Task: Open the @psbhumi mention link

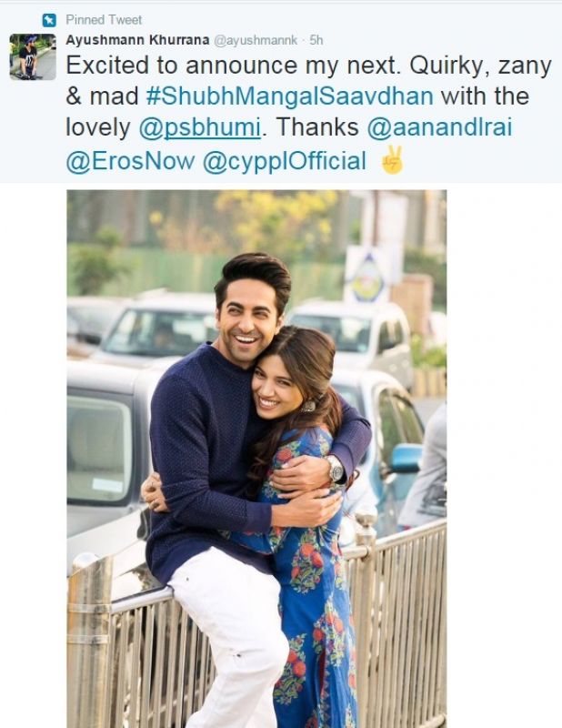Action: tap(199, 127)
